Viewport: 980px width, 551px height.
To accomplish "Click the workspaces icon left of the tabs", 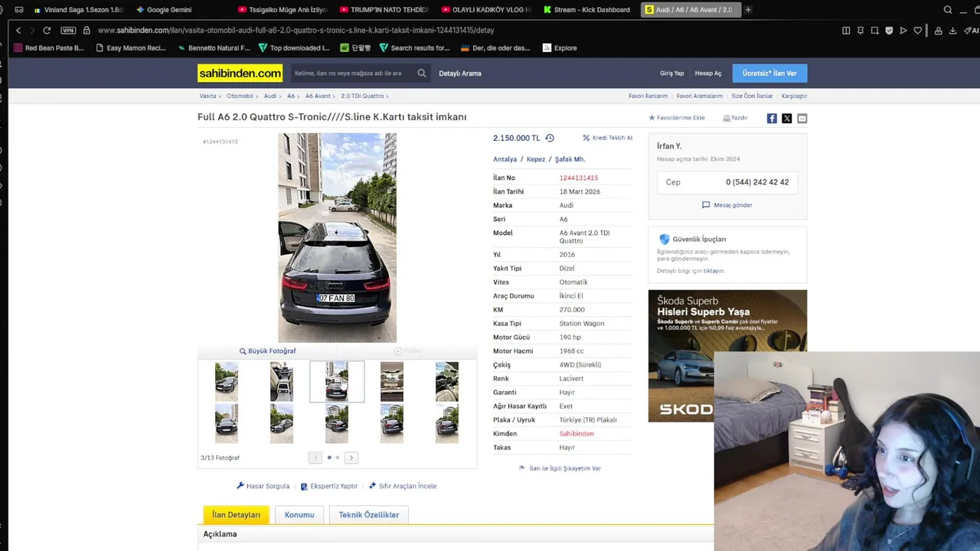I will point(18,10).
